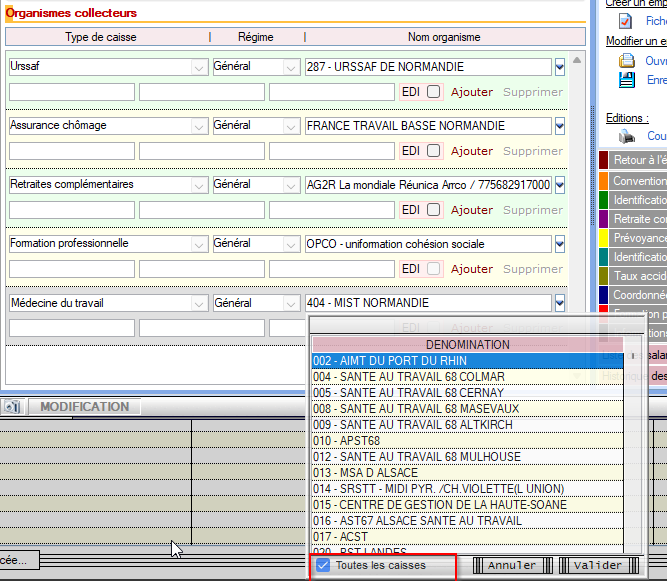
Task: Uncheck the Toutes les caisses checkbox
Action: (323, 565)
